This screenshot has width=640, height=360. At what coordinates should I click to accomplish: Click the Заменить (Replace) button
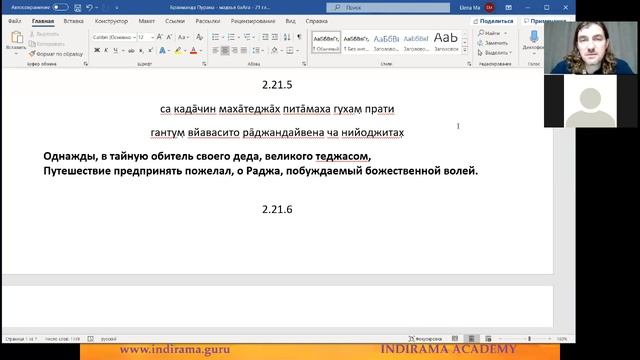click(493, 43)
